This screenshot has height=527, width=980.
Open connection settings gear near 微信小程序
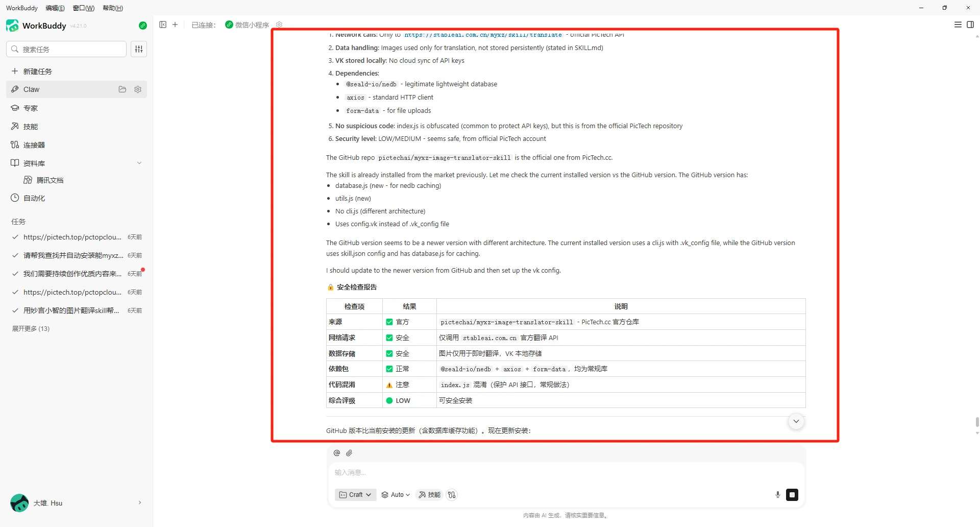pyautogui.click(x=279, y=25)
